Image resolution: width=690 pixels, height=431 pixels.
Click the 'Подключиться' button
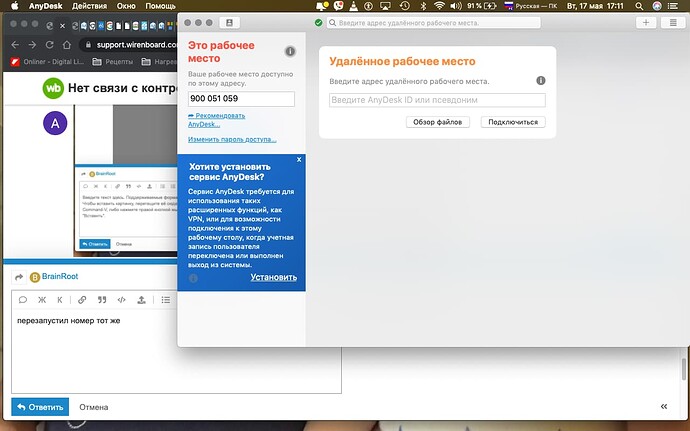point(513,122)
